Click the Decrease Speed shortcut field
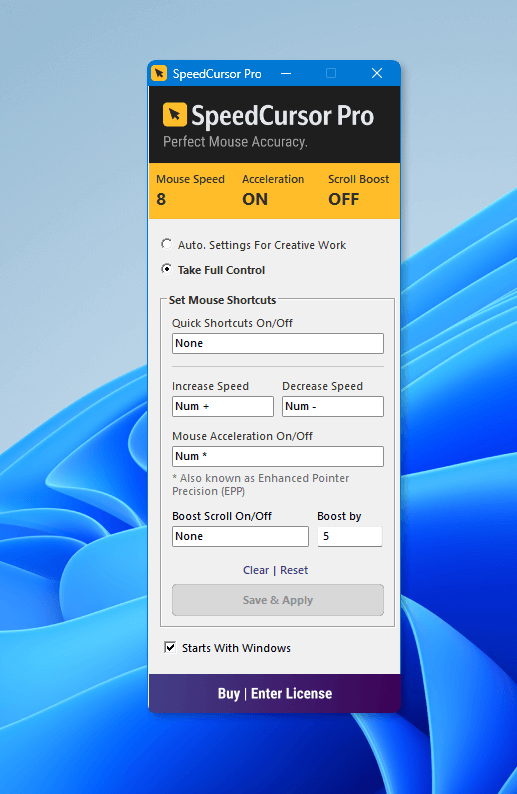 (x=333, y=406)
